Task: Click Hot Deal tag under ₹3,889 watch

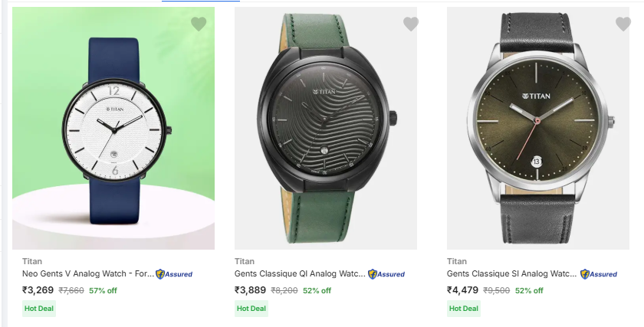Action: [251, 309]
